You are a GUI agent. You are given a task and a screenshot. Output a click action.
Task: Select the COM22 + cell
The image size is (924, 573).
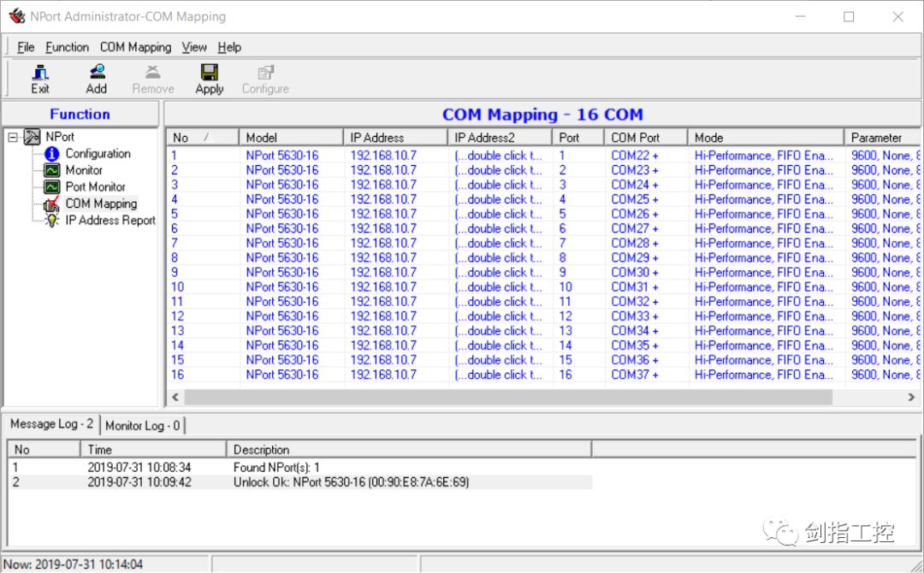635,156
